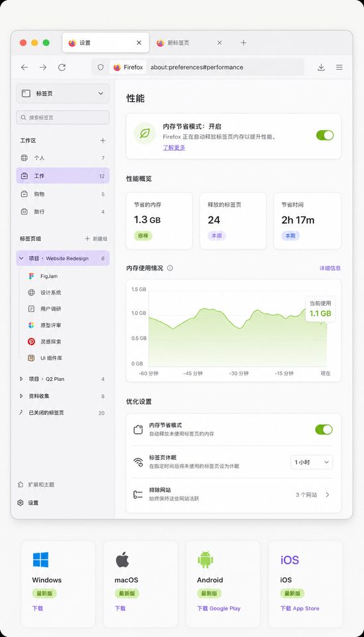Reload the page with the refresh icon
The image size is (364, 637).
(x=62, y=68)
